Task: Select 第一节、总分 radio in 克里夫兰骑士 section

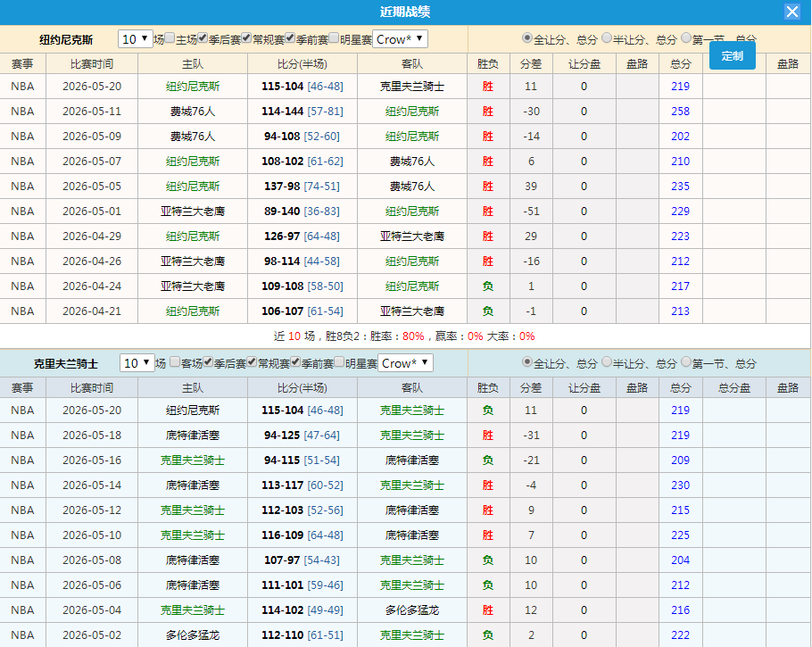Action: tap(686, 361)
